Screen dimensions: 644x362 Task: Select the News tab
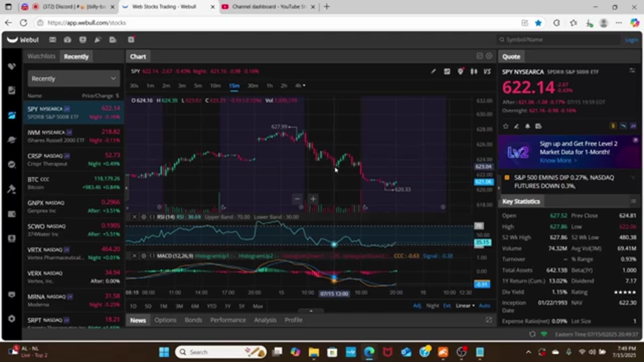tap(138, 320)
